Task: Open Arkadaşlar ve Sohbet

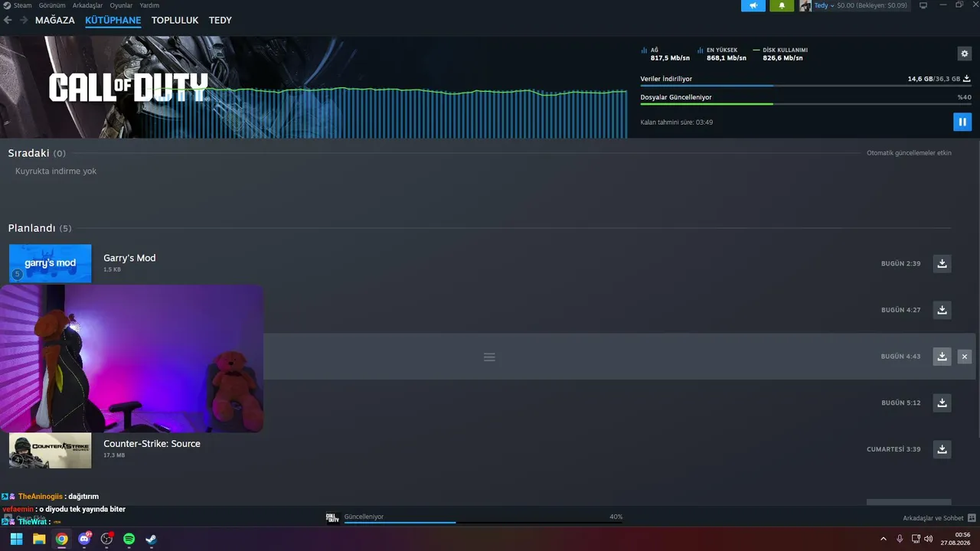Action: coord(933,518)
